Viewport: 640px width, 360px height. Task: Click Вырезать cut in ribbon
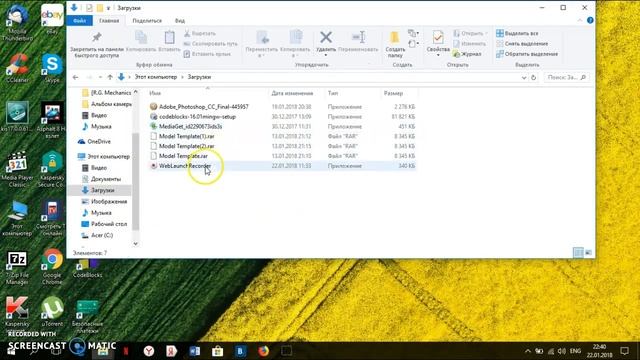tap(200, 33)
